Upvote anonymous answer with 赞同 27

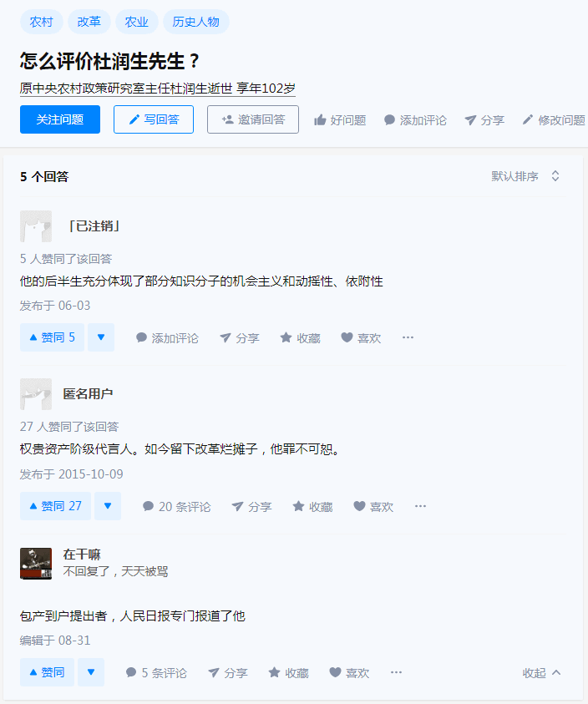click(55, 506)
